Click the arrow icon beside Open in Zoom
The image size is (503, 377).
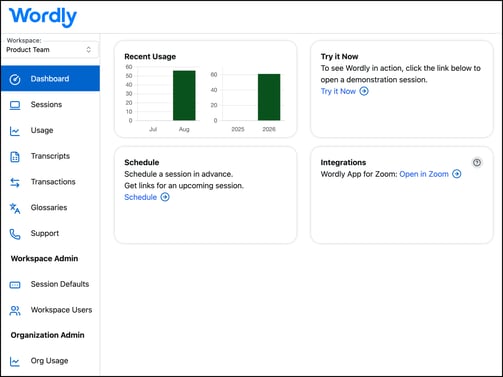(457, 174)
